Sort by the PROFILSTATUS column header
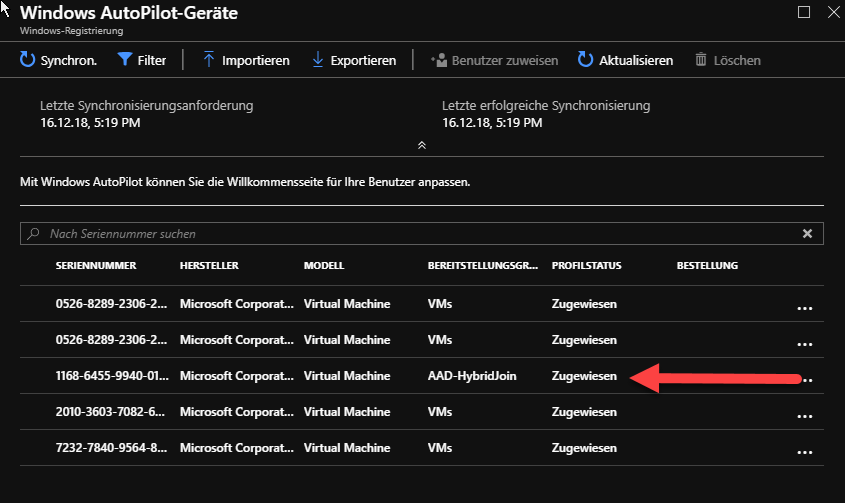Screen dimensions: 845x503 tap(586, 265)
